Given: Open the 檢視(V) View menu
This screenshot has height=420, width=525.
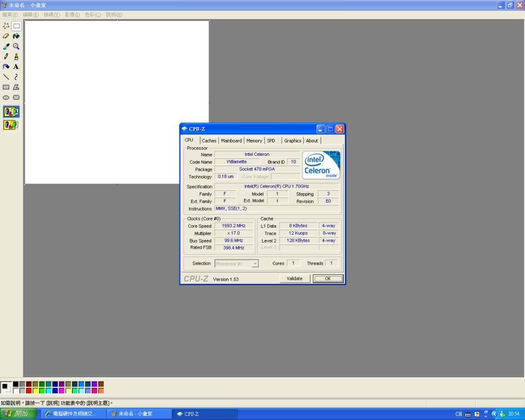Looking at the screenshot, I should point(52,15).
